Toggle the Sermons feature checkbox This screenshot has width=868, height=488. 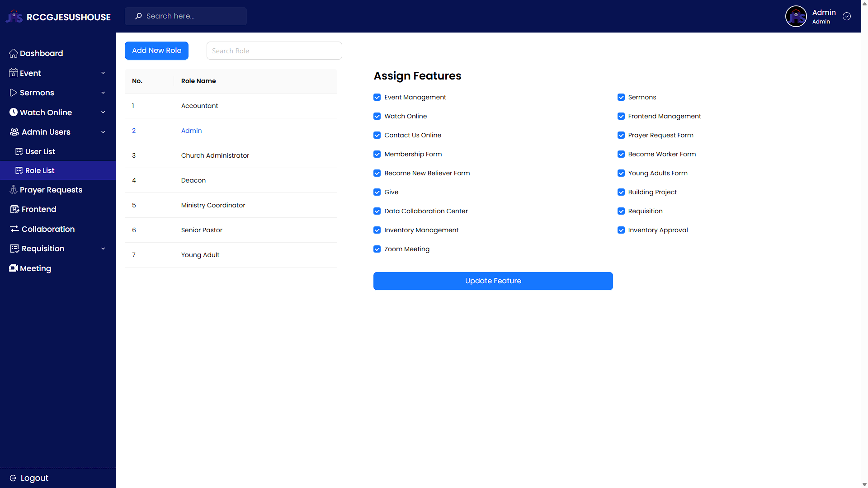point(621,97)
